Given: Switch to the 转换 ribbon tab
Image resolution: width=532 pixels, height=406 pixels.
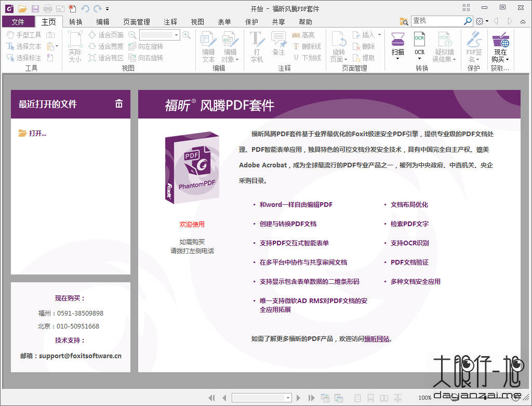Looking at the screenshot, I should click(x=76, y=22).
